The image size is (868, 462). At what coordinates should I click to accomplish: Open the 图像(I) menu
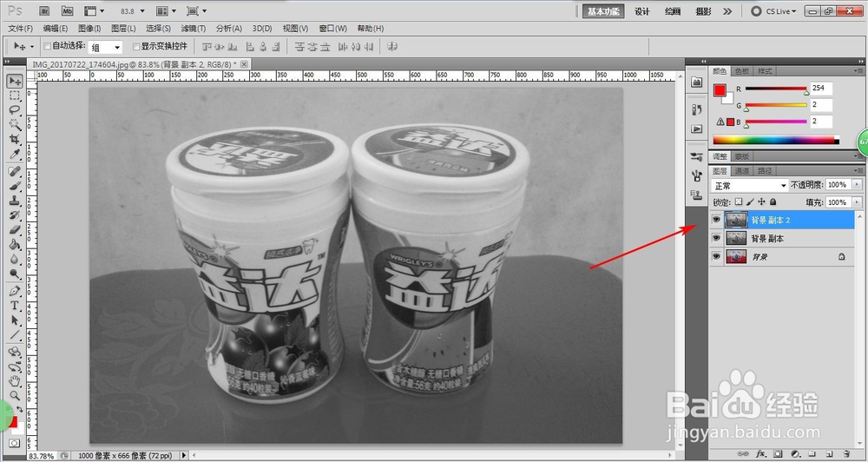(89, 29)
